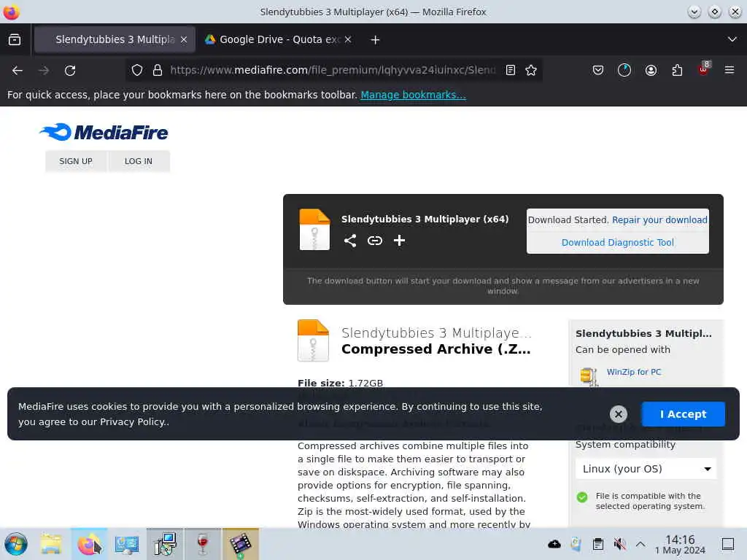Open the extensions puzzle icon

[x=677, y=71]
